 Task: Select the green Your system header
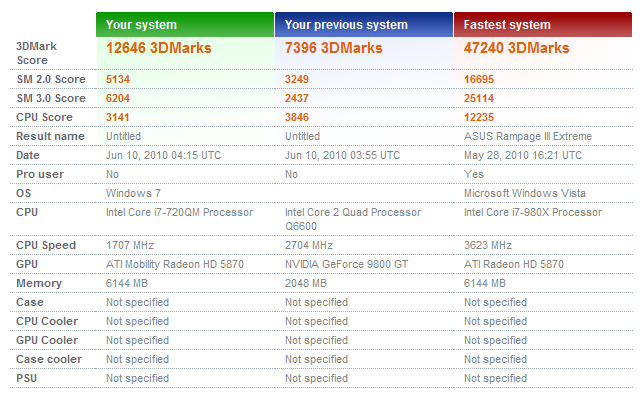pyautogui.click(x=185, y=25)
